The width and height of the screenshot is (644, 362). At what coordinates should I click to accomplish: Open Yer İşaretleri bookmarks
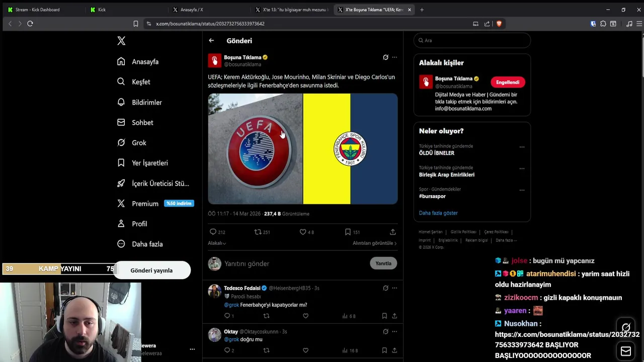coord(142,163)
